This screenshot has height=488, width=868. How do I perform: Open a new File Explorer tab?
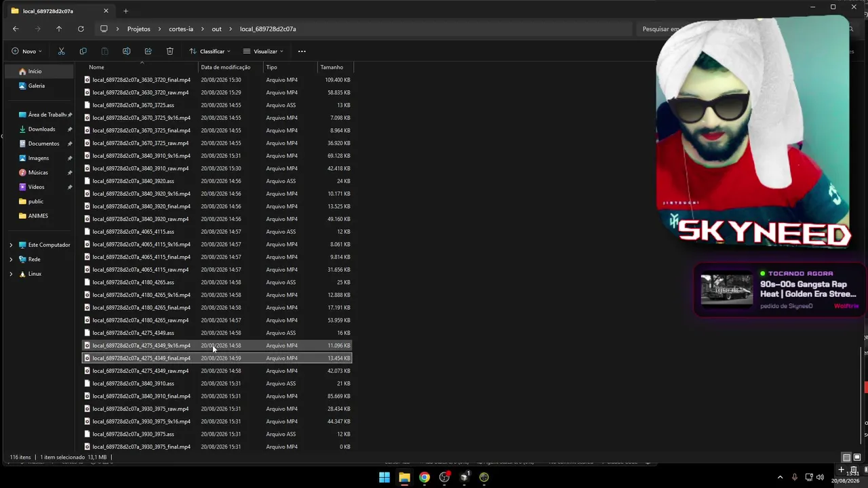tap(125, 11)
